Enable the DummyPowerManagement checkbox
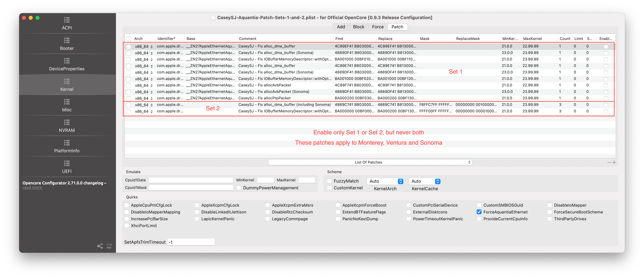The image size is (644, 278). click(x=239, y=188)
